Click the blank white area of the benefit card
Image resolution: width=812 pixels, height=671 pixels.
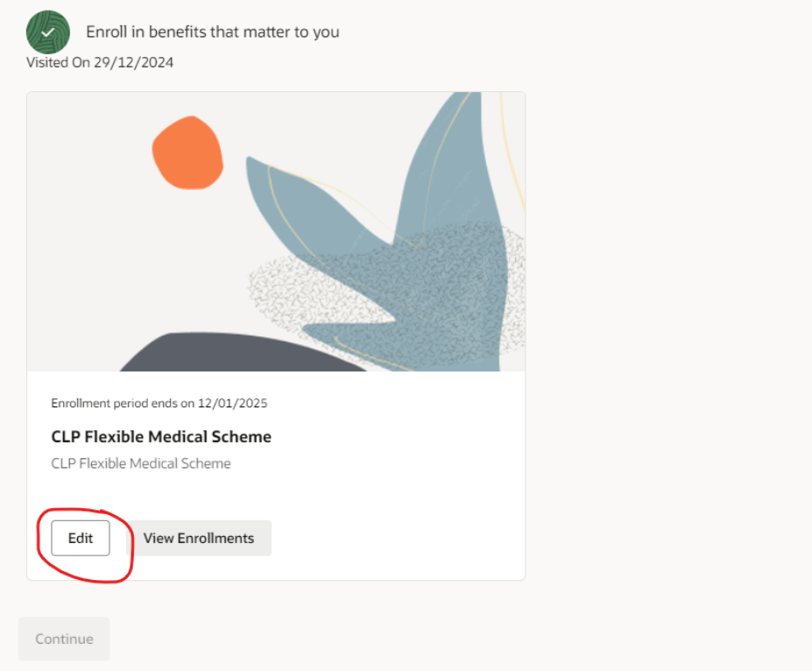pos(393,466)
